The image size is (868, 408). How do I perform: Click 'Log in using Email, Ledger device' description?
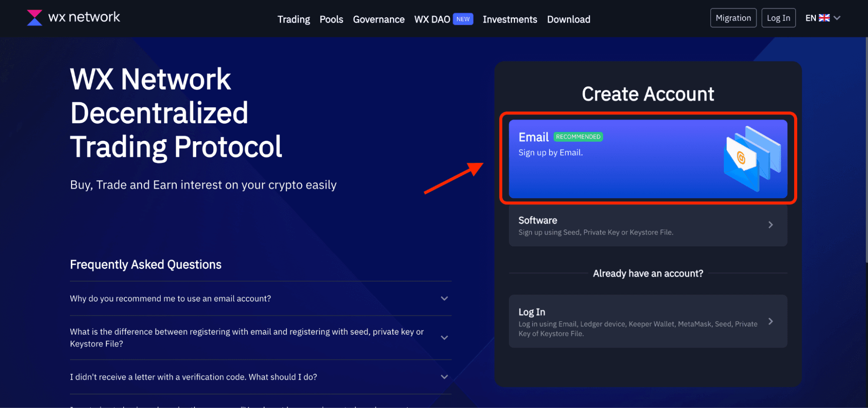(638, 329)
